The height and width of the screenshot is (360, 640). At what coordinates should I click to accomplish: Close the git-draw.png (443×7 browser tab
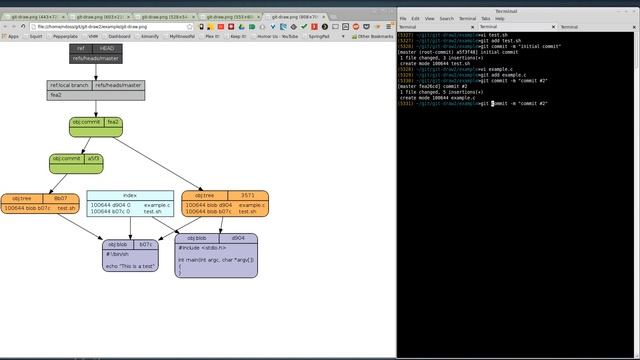(x=63, y=17)
